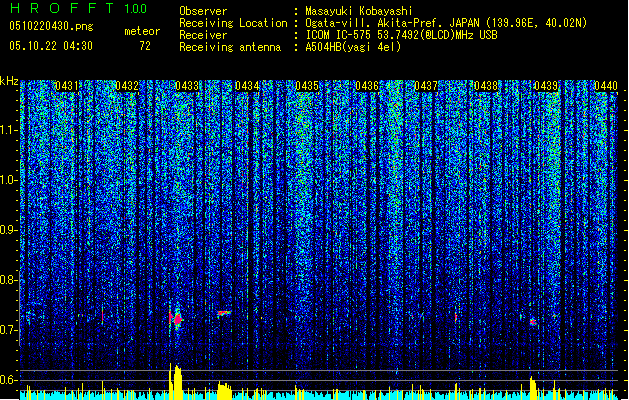Click the 0433 time marker
The height and width of the screenshot is (400, 629).
click(x=187, y=86)
